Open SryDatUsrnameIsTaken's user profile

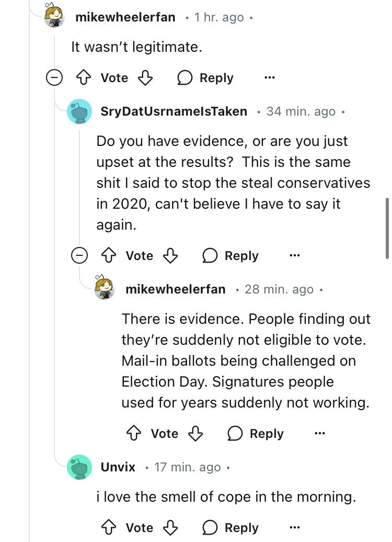174,111
